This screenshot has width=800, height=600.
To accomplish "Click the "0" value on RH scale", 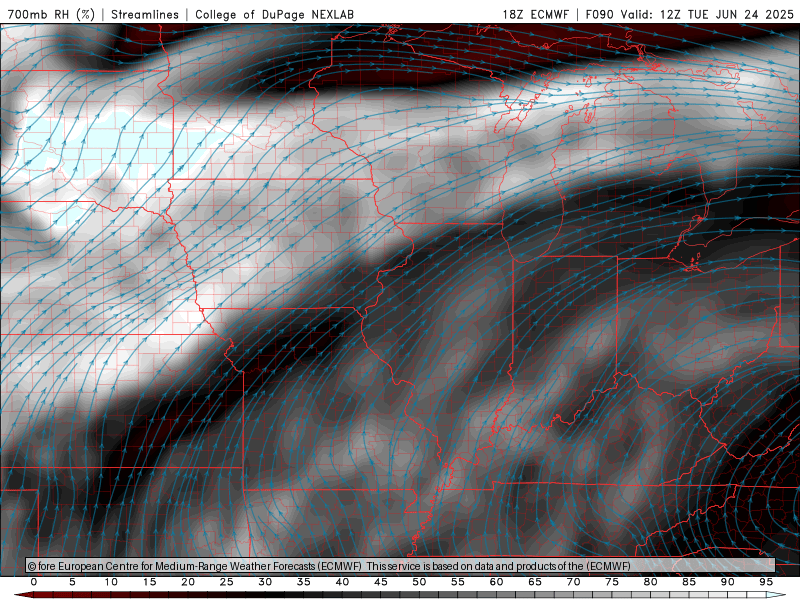I will (34, 582).
